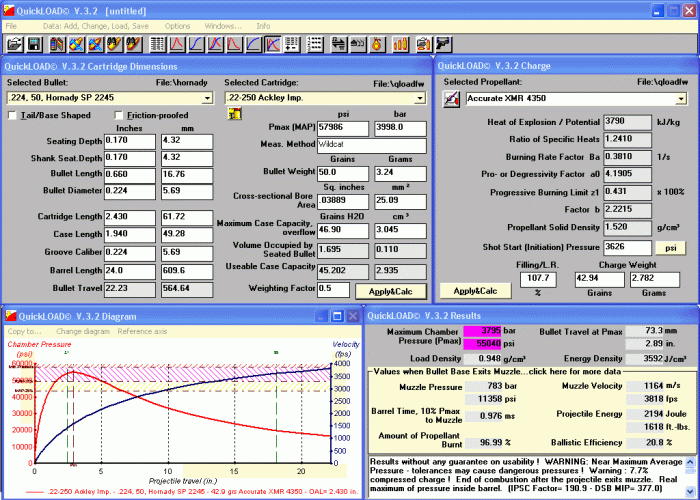This screenshot has height=500, width=700.
Task: Click small yellow icon under Selected Cartridge dropdown
Action: pyautogui.click(x=235, y=113)
